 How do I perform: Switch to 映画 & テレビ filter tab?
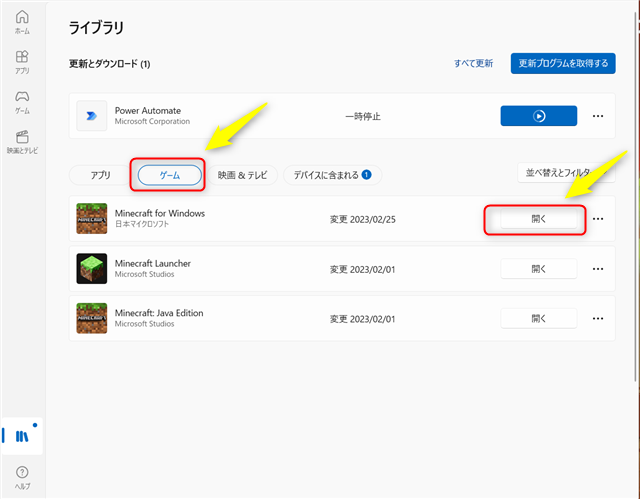[x=242, y=175]
